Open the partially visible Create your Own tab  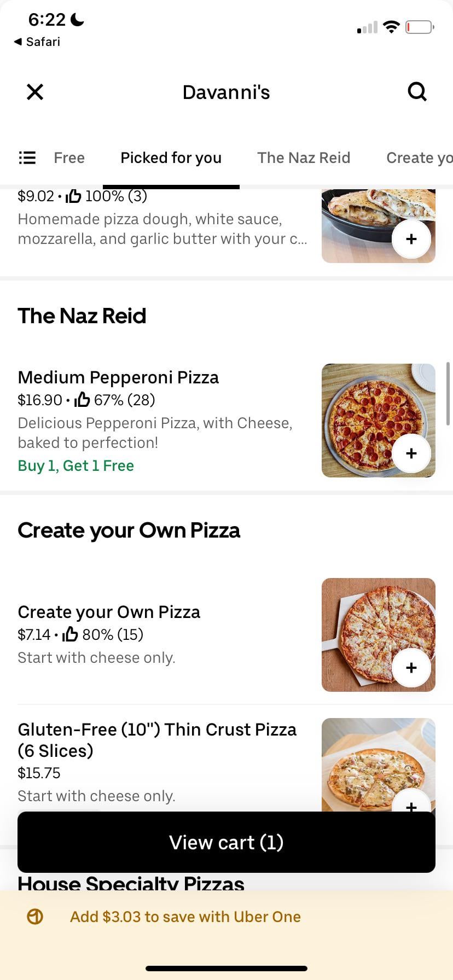point(419,158)
